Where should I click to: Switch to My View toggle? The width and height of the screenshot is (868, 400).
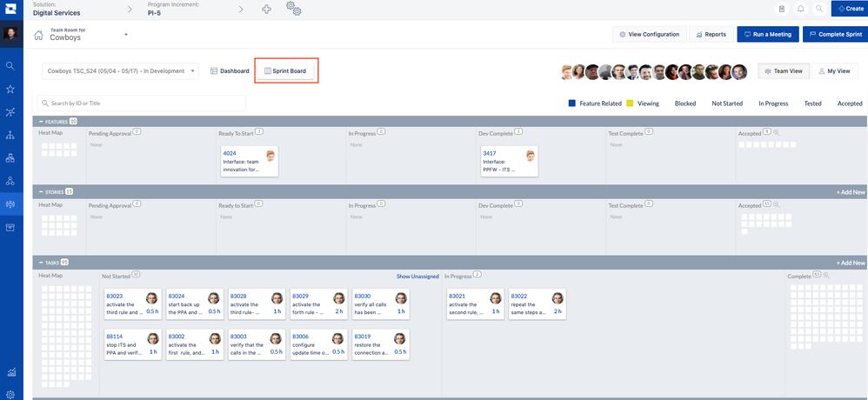(834, 71)
